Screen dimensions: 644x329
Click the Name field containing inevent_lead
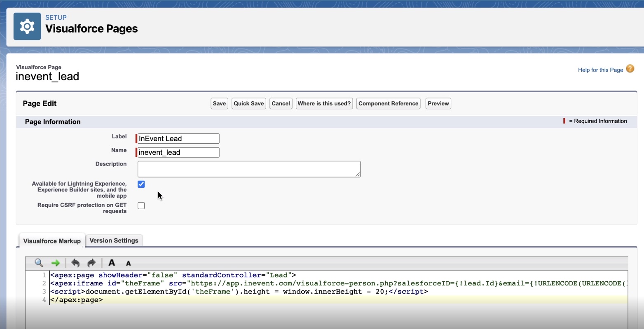[x=178, y=152]
